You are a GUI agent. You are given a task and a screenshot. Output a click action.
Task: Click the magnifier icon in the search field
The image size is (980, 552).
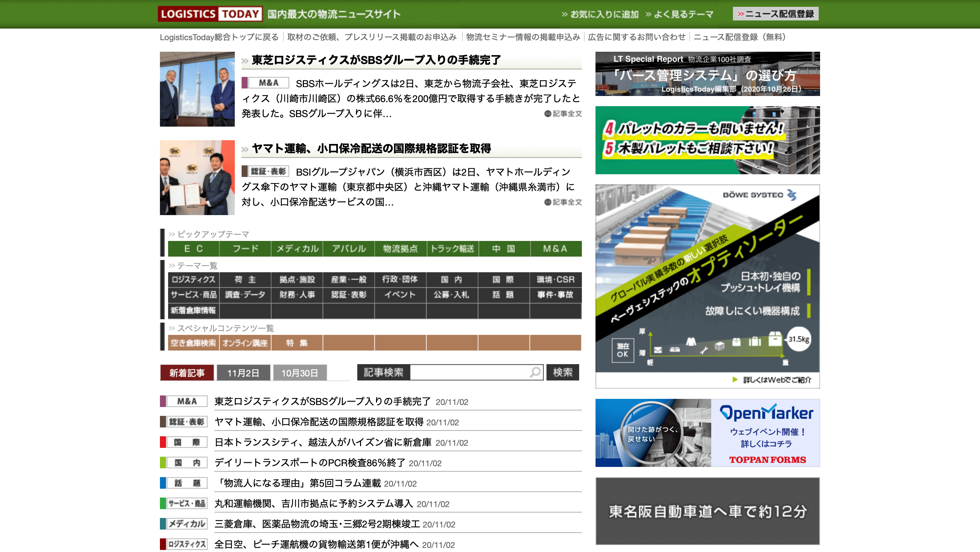click(x=535, y=372)
